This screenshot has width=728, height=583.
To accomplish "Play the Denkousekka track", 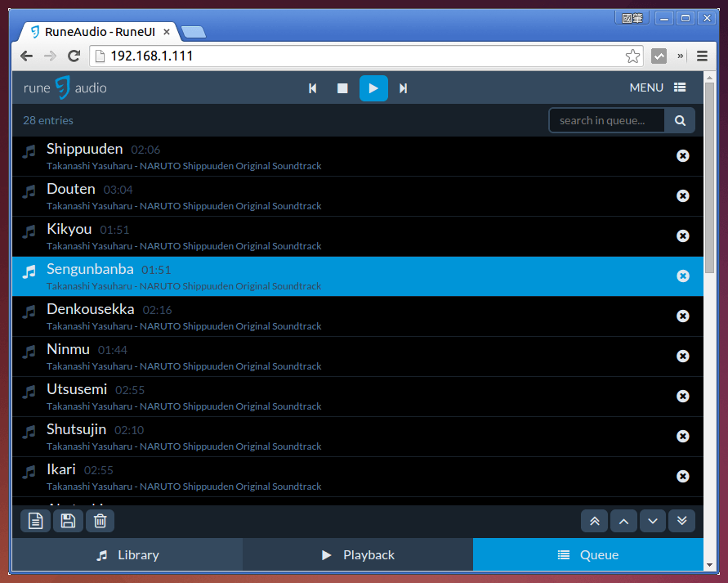I will [91, 310].
